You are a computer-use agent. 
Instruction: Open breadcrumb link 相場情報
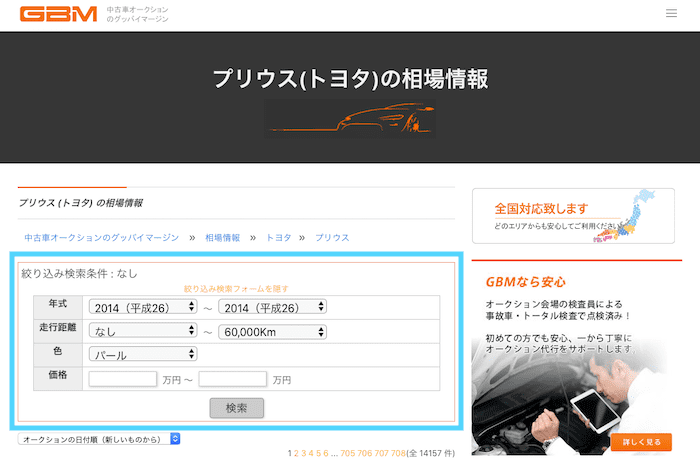coord(222,238)
